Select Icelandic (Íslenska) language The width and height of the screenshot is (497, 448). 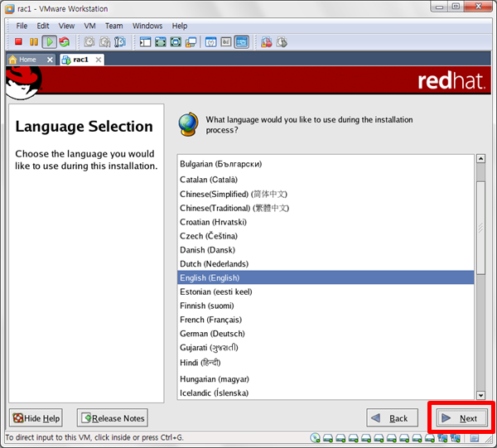click(x=326, y=393)
